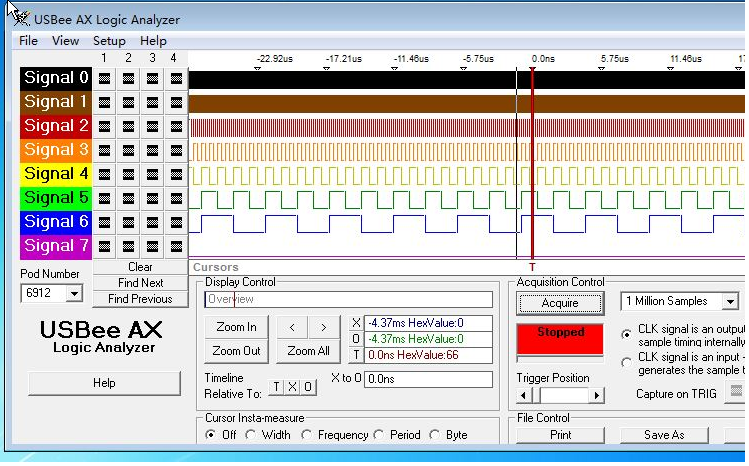Screen dimensions: 749x466
Task: Click Signal 3 trigger cell in column 2
Action: [128, 150]
